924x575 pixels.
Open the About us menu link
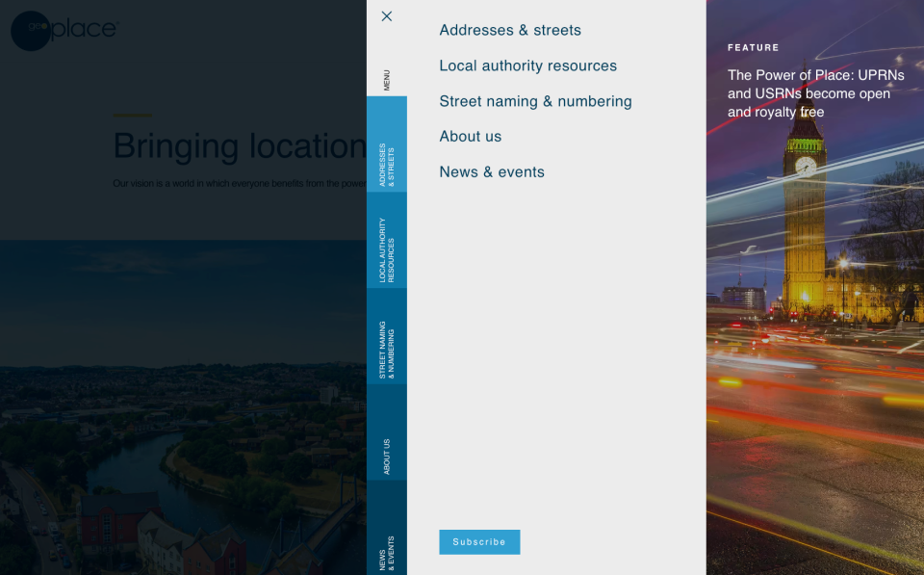point(471,136)
